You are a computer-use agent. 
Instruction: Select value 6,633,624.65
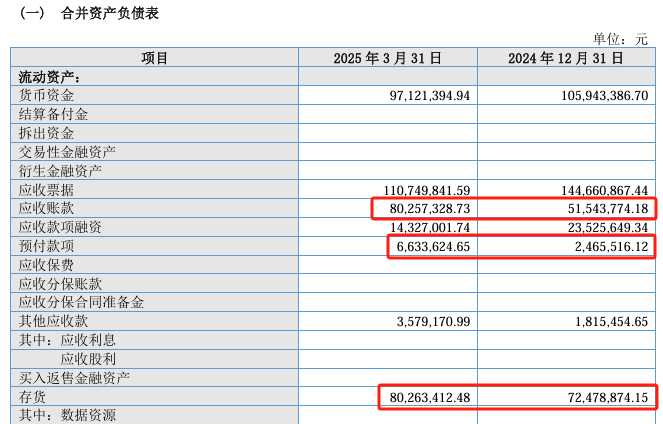click(x=433, y=246)
